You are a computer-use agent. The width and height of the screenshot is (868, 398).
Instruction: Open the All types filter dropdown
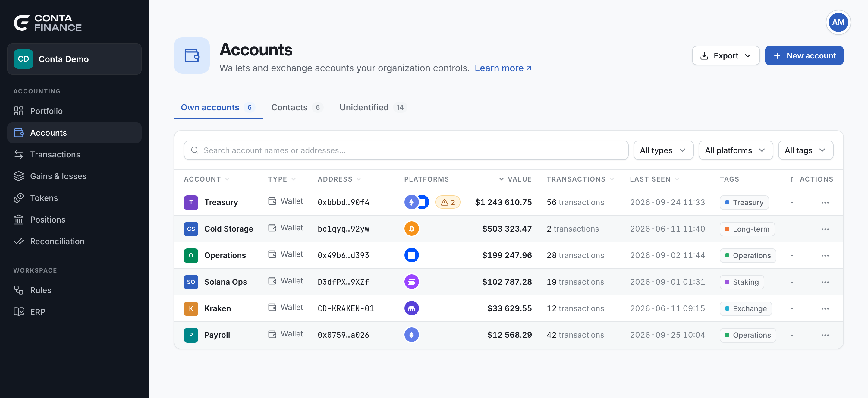(663, 150)
